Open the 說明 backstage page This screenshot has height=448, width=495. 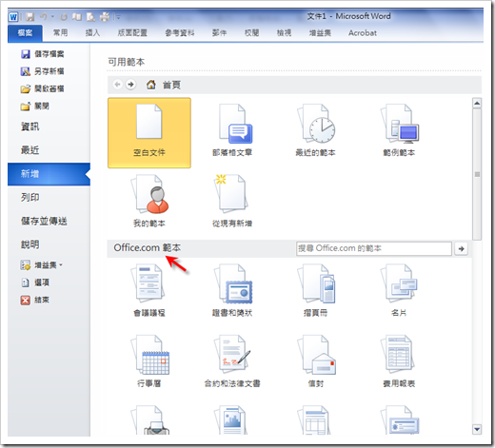coord(30,244)
